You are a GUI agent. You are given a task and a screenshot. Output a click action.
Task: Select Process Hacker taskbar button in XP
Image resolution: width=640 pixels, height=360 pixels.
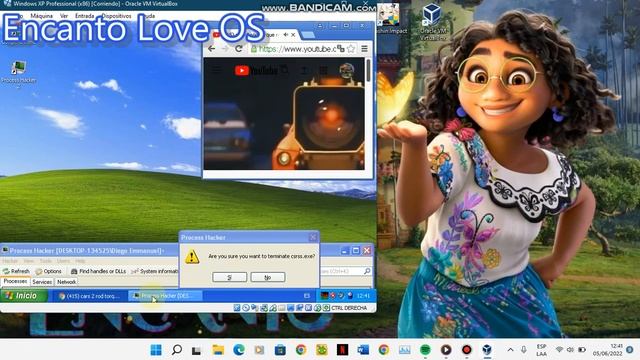coord(165,296)
